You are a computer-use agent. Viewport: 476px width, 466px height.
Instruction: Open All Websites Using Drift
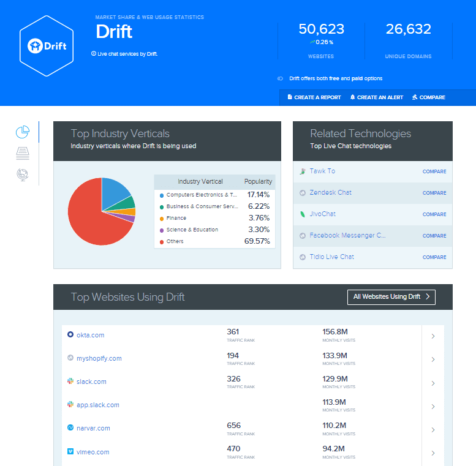[x=391, y=297]
